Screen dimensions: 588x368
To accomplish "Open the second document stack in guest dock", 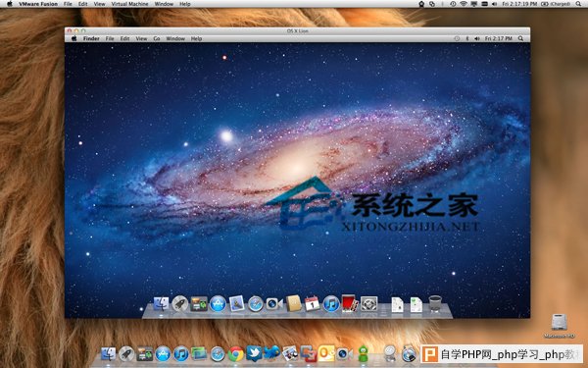I will click(416, 304).
